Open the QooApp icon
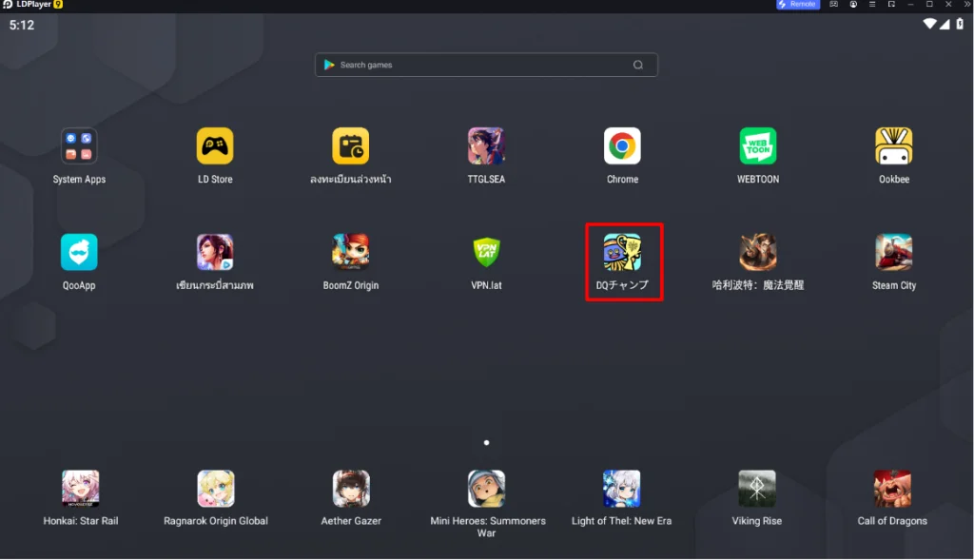The image size is (974, 560). (79, 252)
